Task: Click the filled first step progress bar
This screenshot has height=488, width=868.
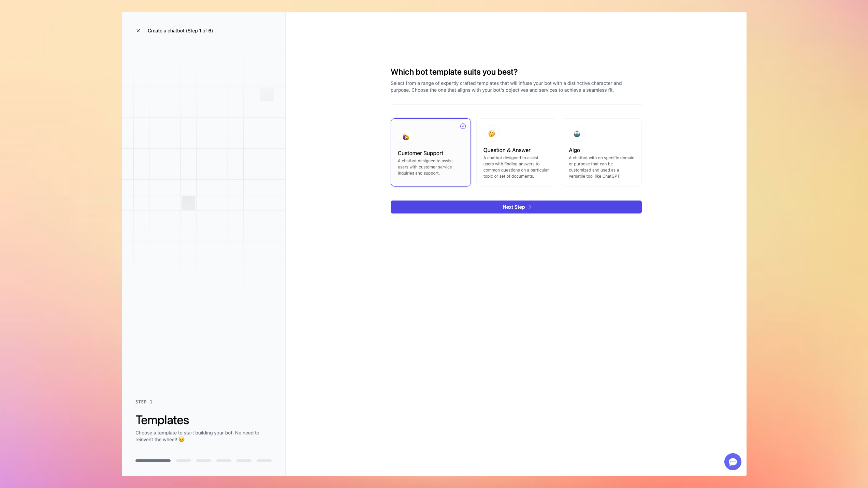Action: [153, 460]
